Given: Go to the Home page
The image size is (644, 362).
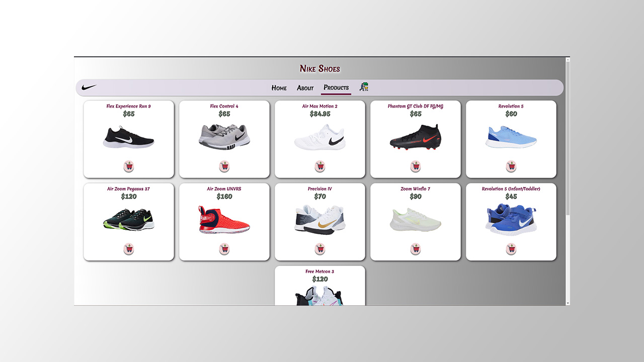Looking at the screenshot, I should pyautogui.click(x=279, y=88).
